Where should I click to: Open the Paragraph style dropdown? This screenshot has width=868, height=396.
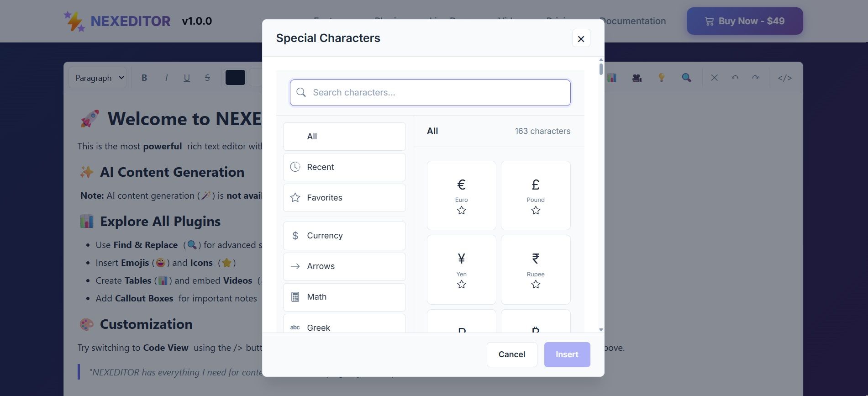pyautogui.click(x=98, y=78)
